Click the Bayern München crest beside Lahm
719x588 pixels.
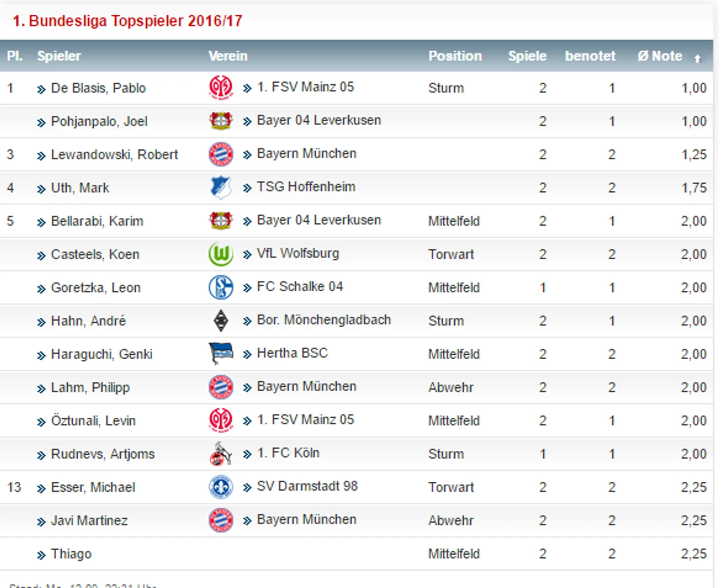pos(221,387)
